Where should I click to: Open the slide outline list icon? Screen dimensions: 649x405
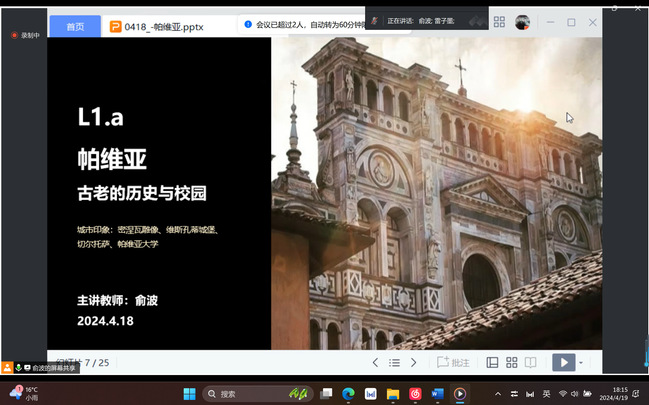pyautogui.click(x=395, y=362)
